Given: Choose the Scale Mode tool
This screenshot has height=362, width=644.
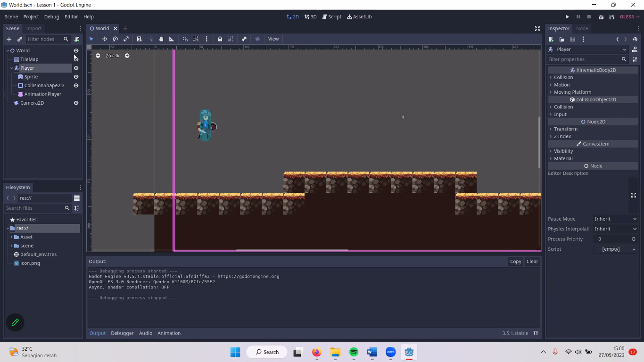Looking at the screenshot, I should click(126, 39).
